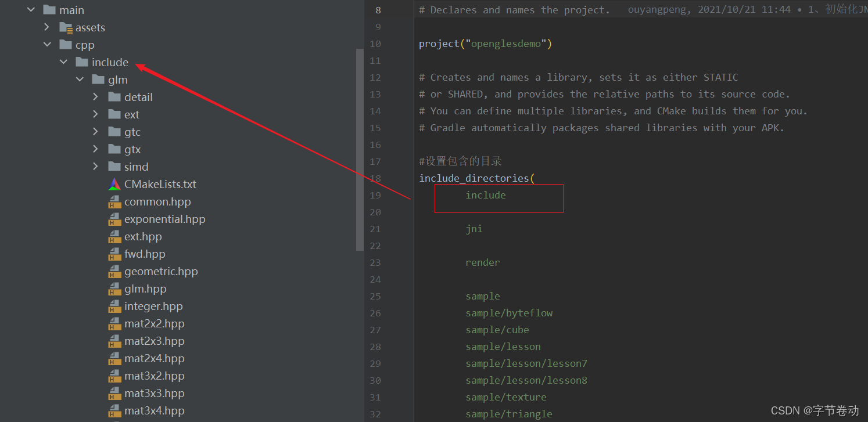Click the '# Declares and names the project.' comment
868x422 pixels.
click(x=514, y=10)
